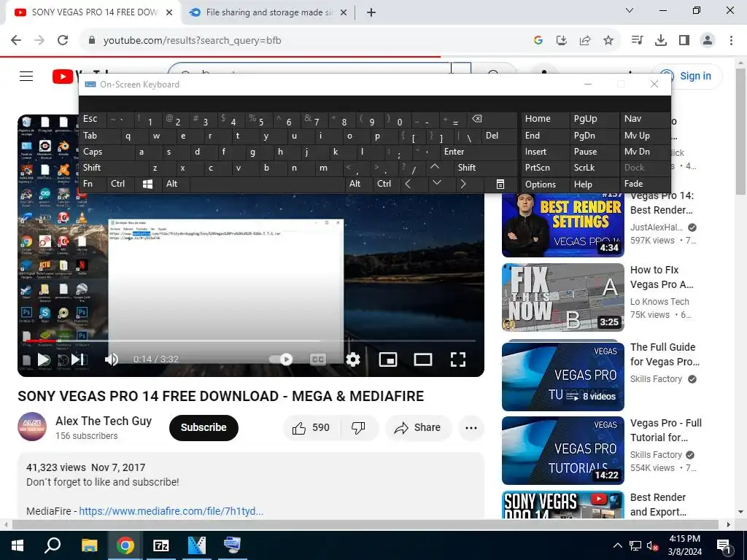Click Sign in on YouTube
The height and width of the screenshot is (560, 747).
(x=687, y=76)
